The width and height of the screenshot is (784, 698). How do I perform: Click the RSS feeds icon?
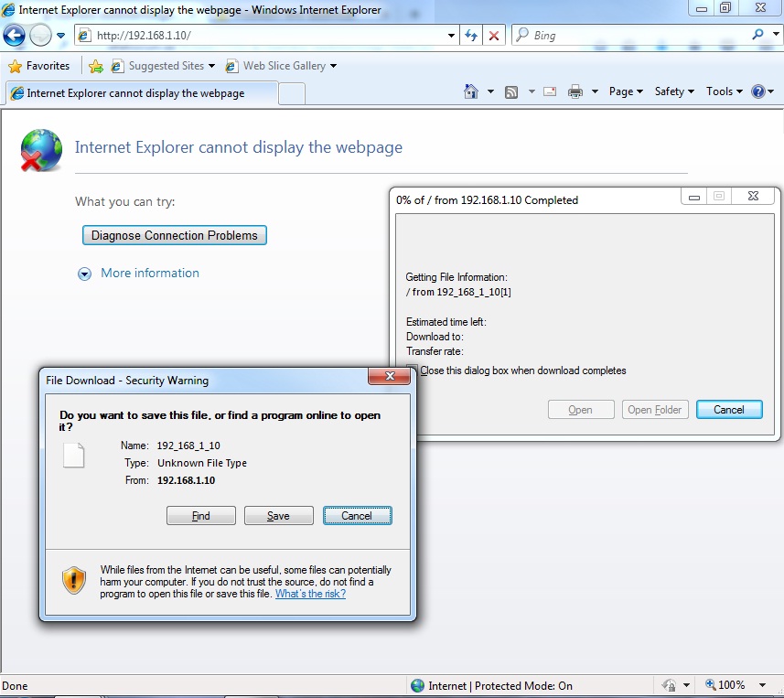[511, 91]
